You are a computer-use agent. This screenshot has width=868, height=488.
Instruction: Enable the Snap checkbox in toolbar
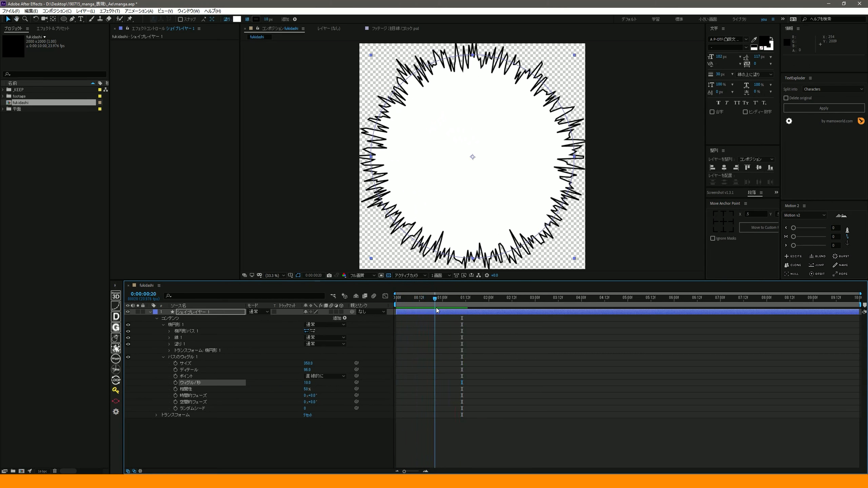tap(180, 19)
